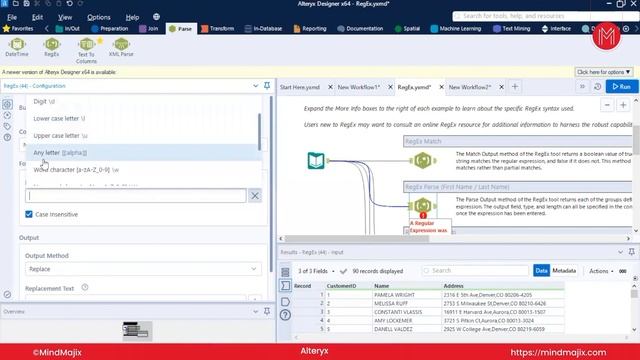Click the undo icon in title bar
Viewport: 640px width, 360px height.
[x=69, y=4]
